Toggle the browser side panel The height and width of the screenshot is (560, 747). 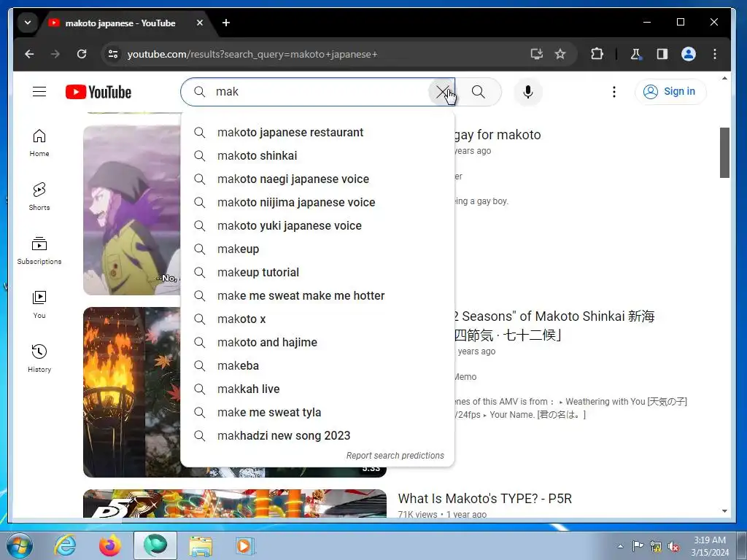pos(662,54)
